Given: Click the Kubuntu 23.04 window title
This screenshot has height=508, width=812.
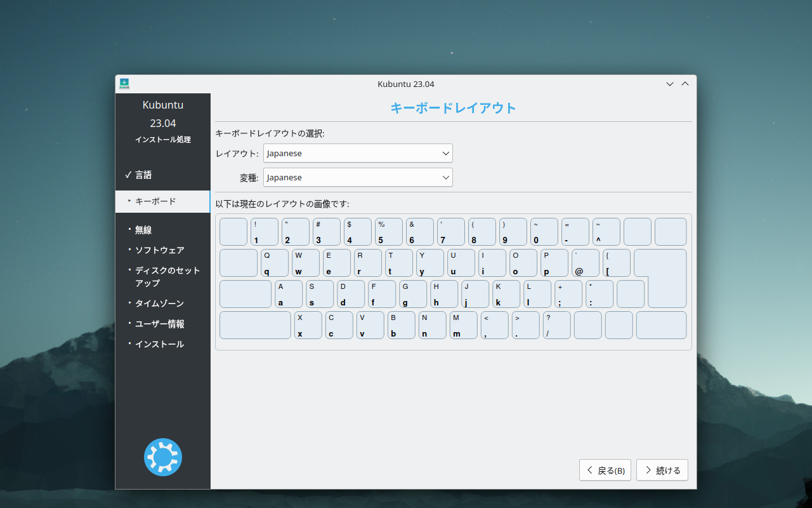Looking at the screenshot, I should [406, 84].
